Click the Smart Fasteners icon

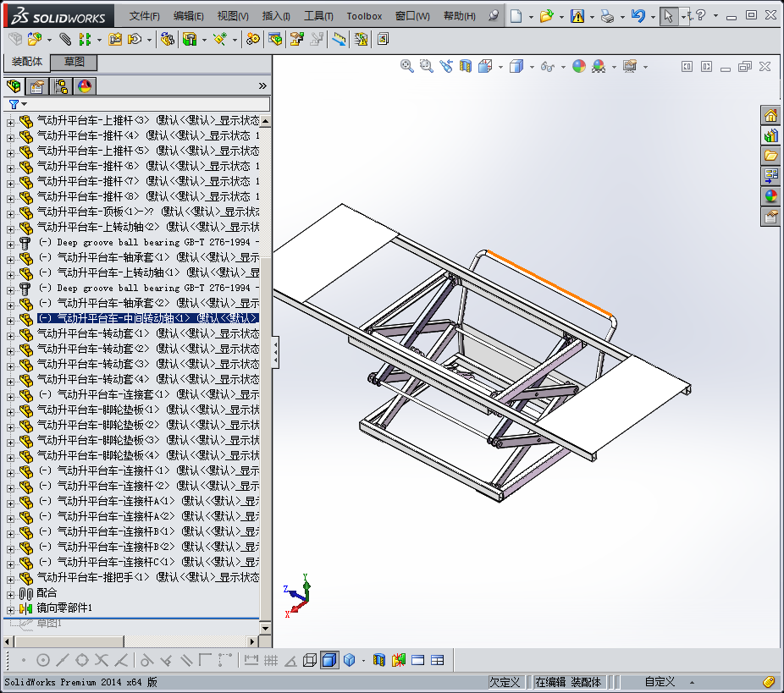[115, 39]
